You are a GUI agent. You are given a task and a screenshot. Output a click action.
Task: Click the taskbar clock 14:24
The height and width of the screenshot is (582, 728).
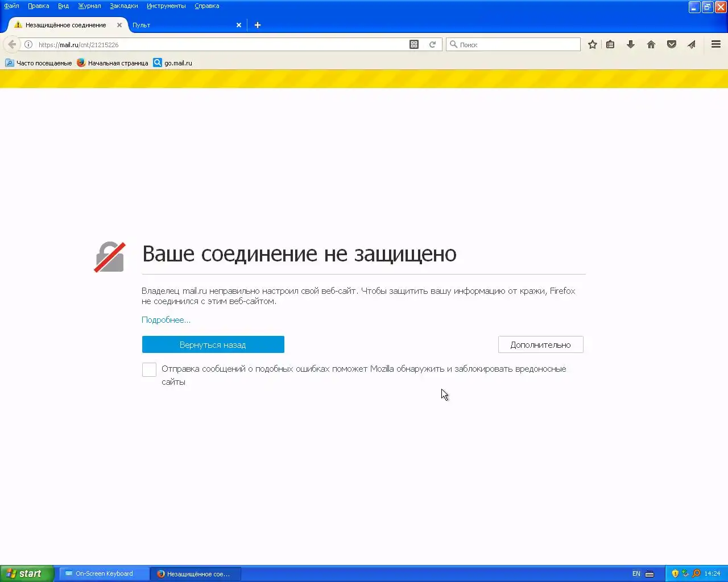[712, 573]
